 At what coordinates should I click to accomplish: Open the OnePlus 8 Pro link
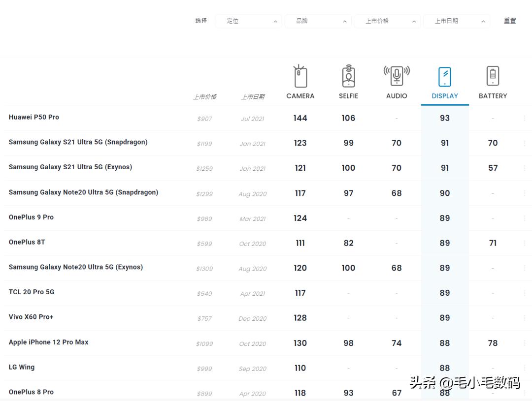pyautogui.click(x=31, y=392)
